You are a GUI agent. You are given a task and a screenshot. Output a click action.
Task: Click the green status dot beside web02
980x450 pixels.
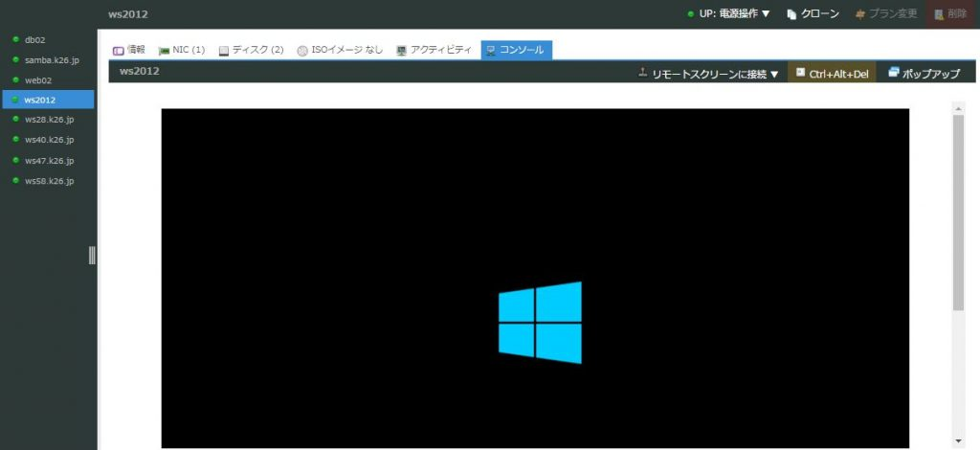click(16, 79)
